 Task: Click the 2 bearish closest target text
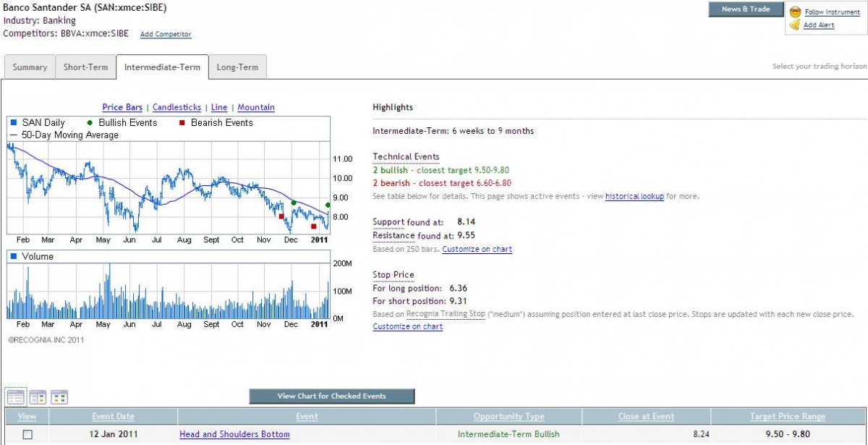coord(442,183)
